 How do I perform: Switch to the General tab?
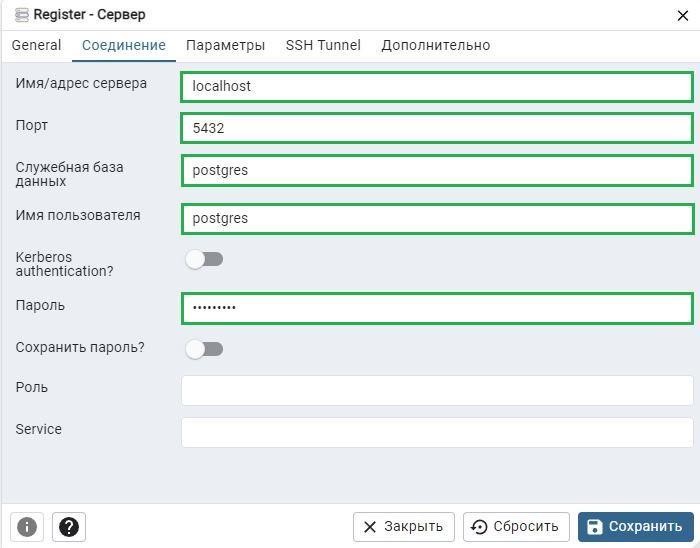click(x=36, y=45)
